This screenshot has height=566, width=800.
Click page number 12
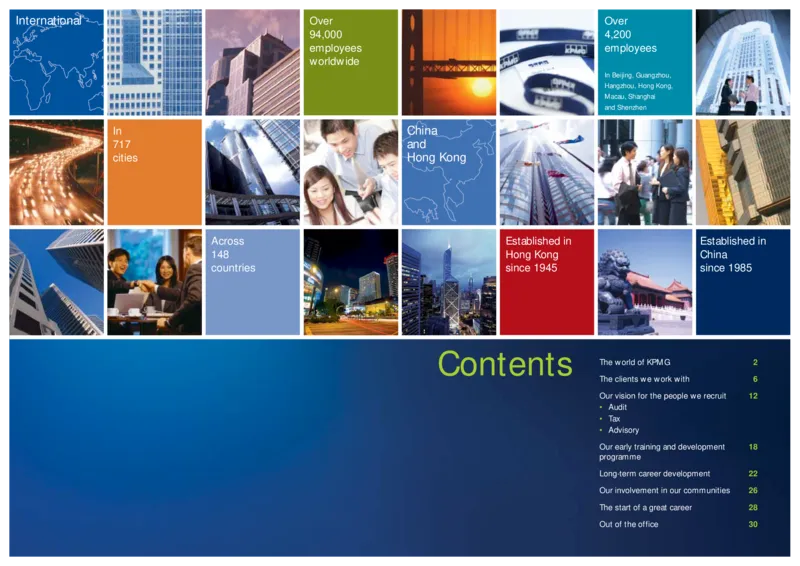coord(753,396)
